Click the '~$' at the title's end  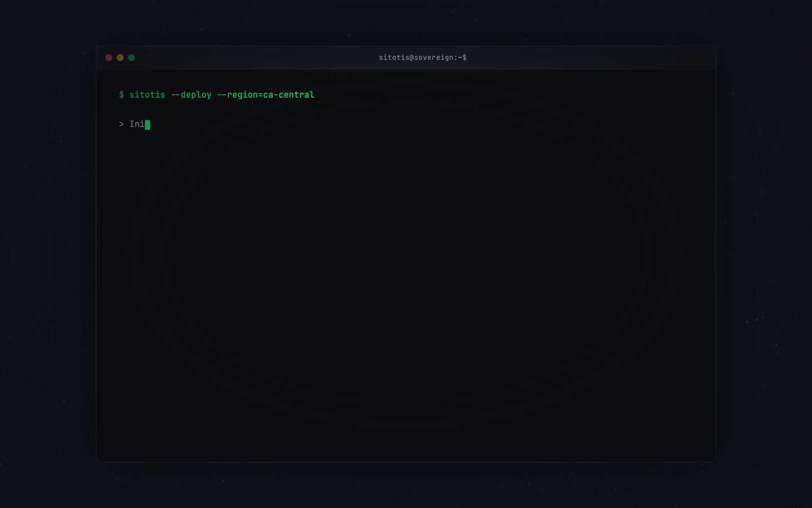click(x=462, y=58)
